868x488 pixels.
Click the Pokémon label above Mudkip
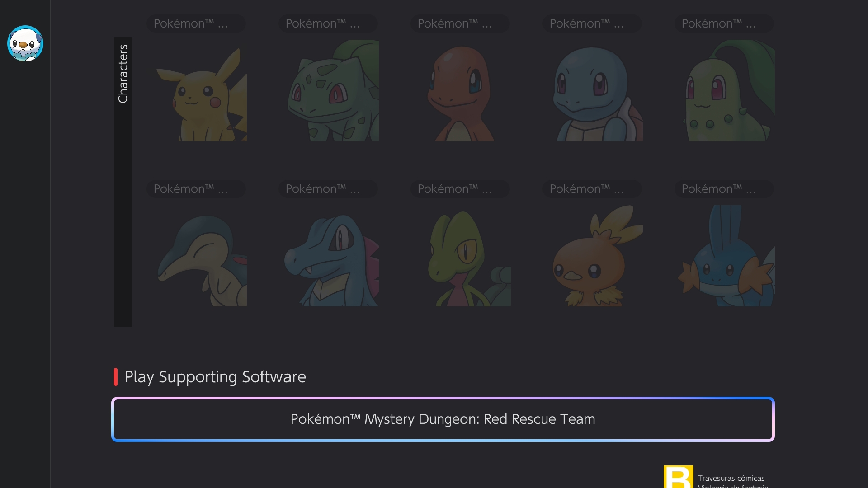[724, 189]
